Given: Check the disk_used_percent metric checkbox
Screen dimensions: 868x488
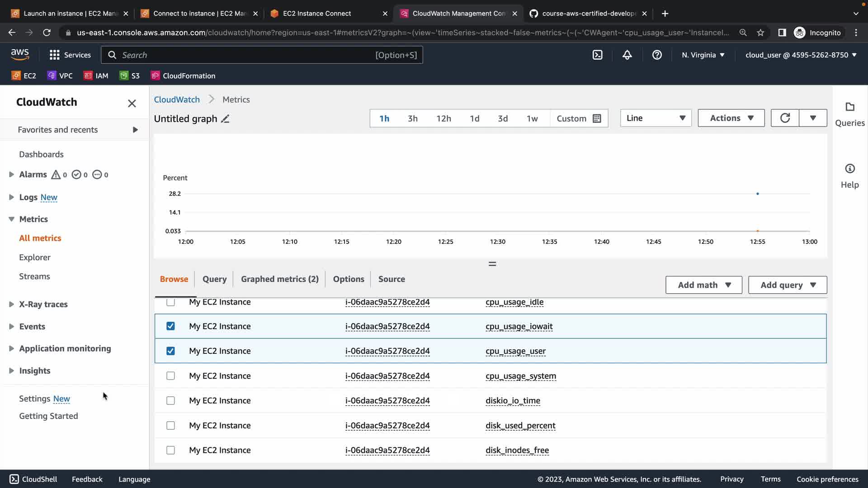Looking at the screenshot, I should [x=170, y=426].
